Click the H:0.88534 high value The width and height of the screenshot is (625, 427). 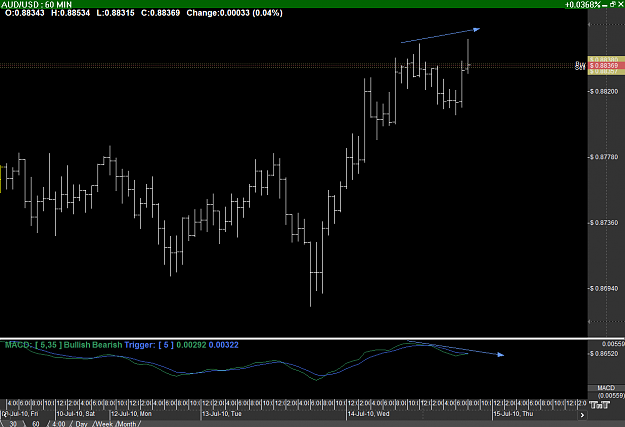click(x=70, y=13)
